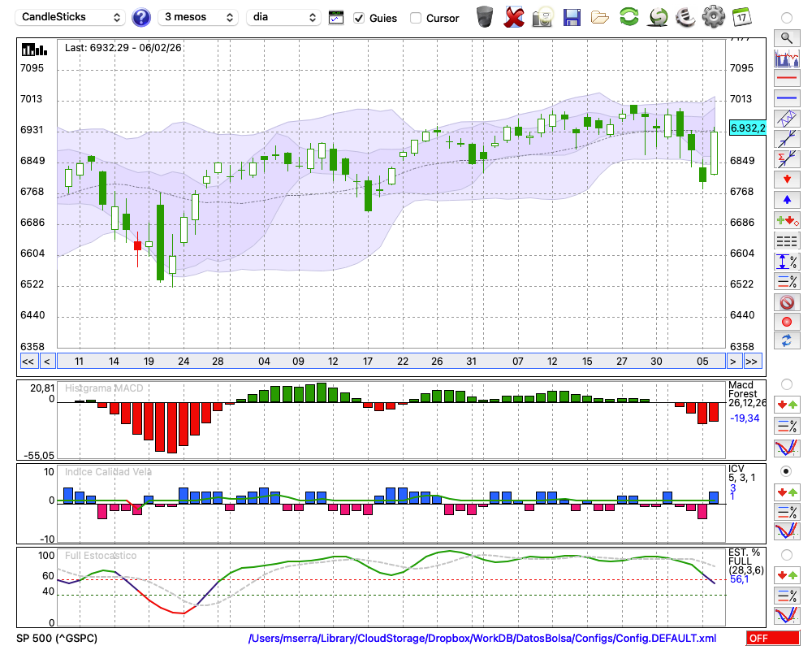Open the 3 mesos period dropdown
This screenshot has width=812, height=650.
coord(198,17)
